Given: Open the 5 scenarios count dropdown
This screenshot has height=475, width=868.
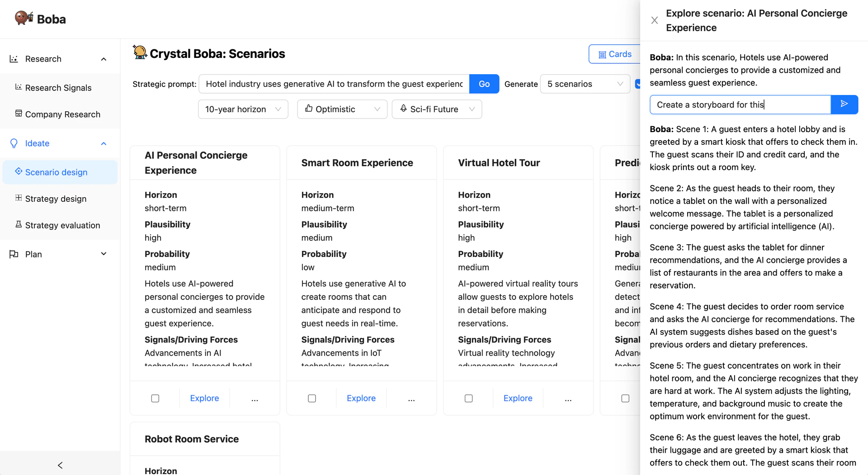Looking at the screenshot, I should click(585, 84).
